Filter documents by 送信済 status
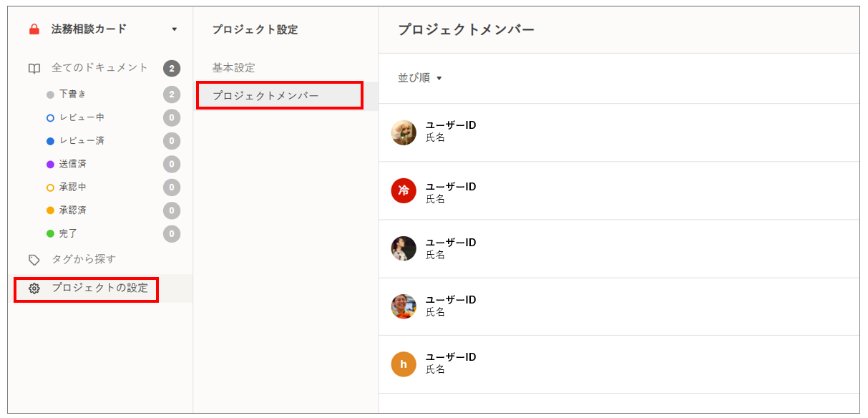The width and height of the screenshot is (868, 418). pyautogui.click(x=72, y=164)
